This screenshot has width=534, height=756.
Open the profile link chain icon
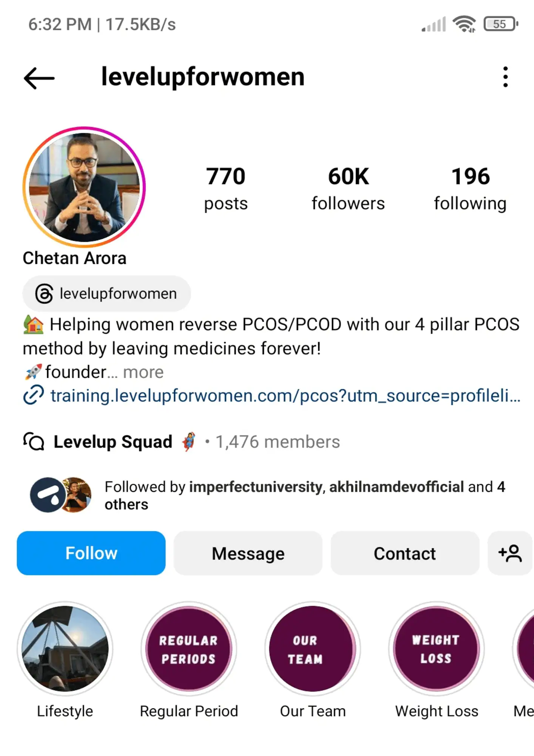tap(34, 395)
